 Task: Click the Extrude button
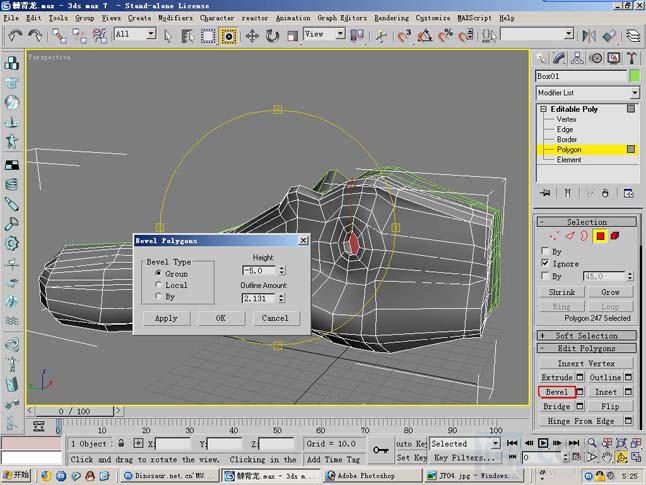click(557, 377)
